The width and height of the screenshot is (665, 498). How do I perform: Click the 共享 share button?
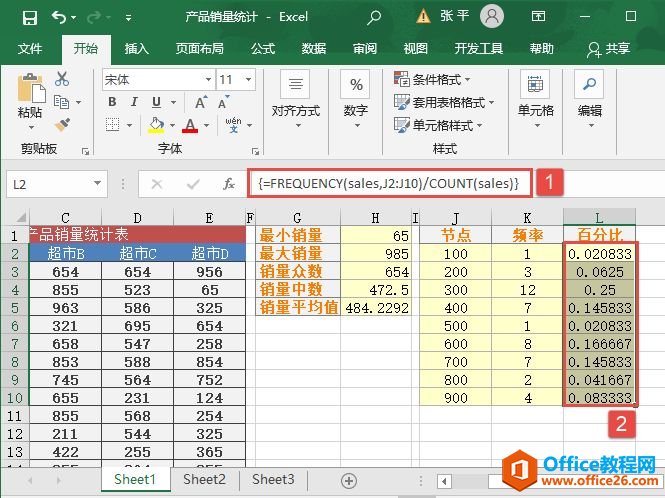[x=610, y=48]
